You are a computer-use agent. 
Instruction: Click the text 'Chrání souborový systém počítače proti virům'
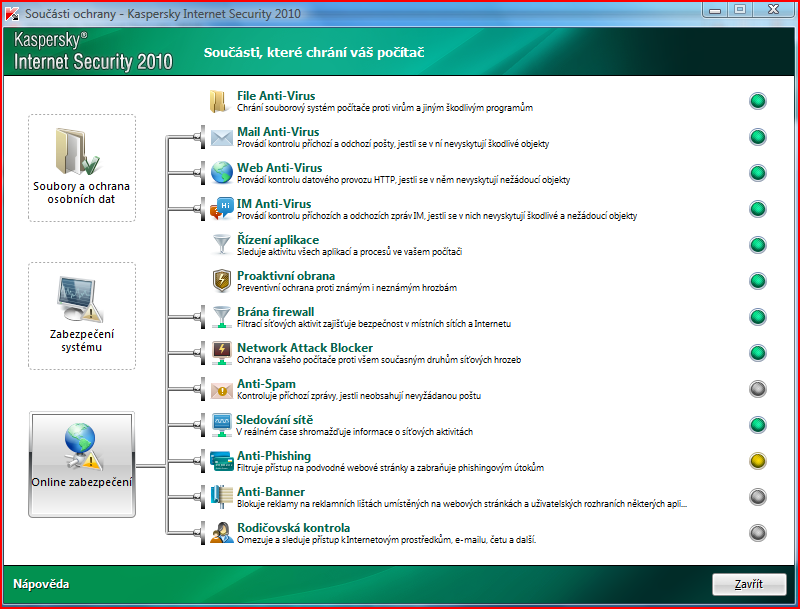(x=321, y=108)
